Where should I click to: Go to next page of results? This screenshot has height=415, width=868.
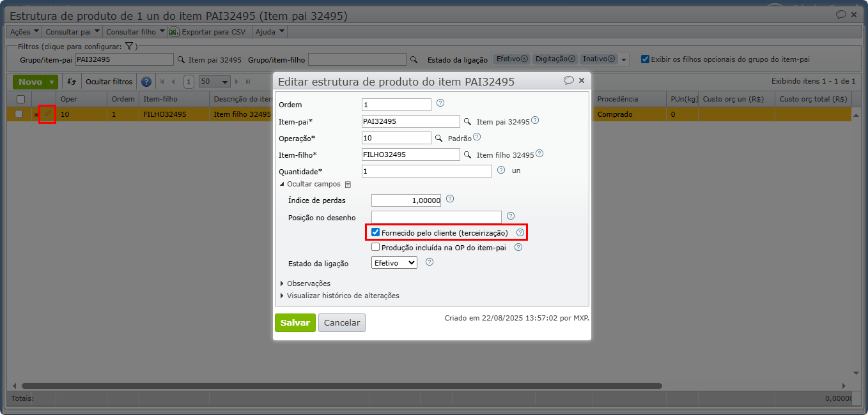(237, 82)
